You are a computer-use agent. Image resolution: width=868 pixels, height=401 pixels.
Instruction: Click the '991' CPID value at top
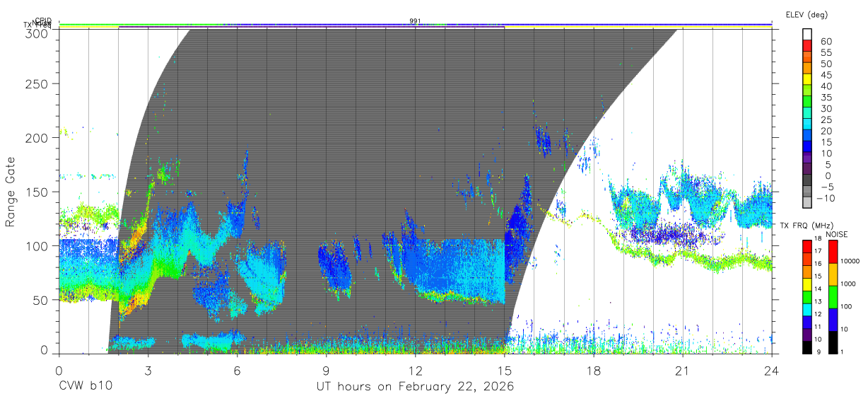(x=416, y=21)
